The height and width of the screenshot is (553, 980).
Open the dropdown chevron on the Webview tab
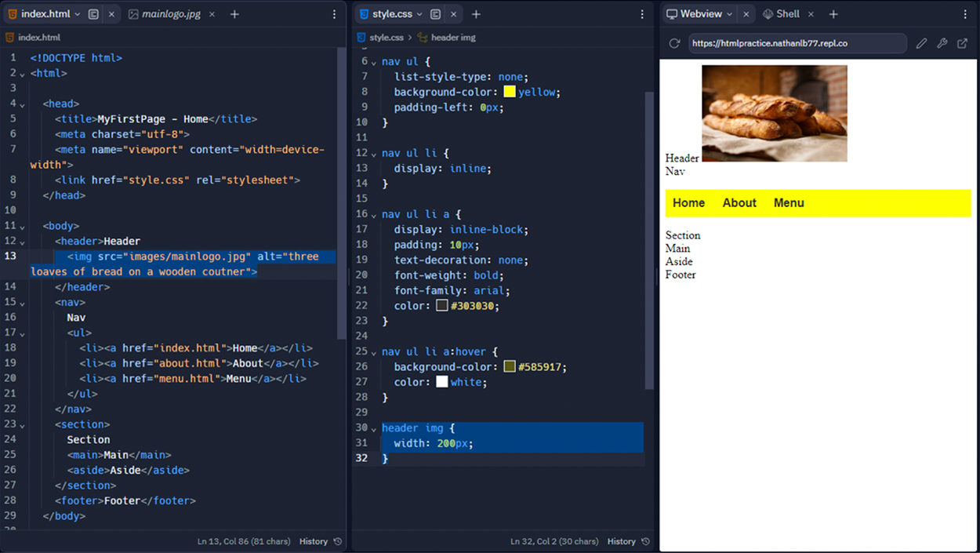[x=729, y=14]
